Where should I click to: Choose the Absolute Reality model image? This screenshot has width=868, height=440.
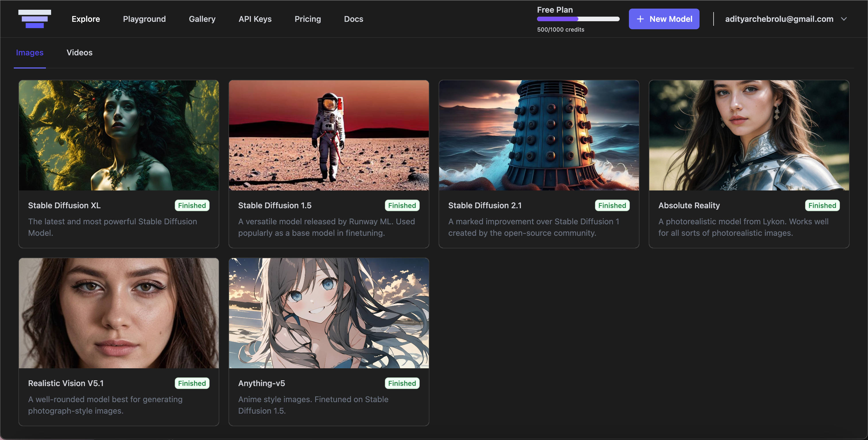coord(749,135)
